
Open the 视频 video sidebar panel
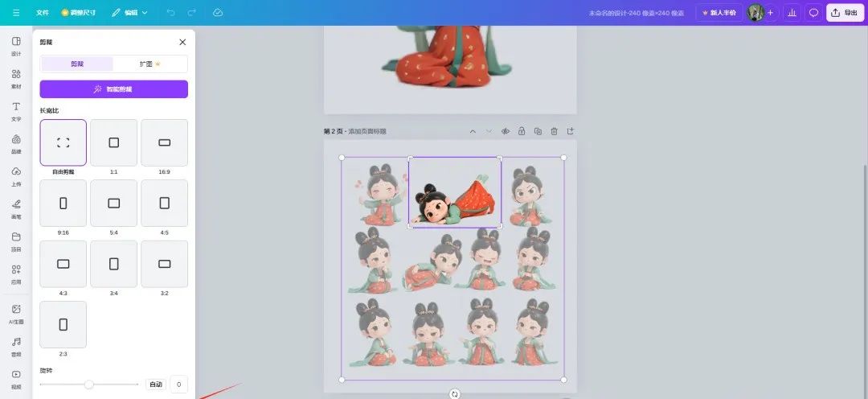coord(16,380)
